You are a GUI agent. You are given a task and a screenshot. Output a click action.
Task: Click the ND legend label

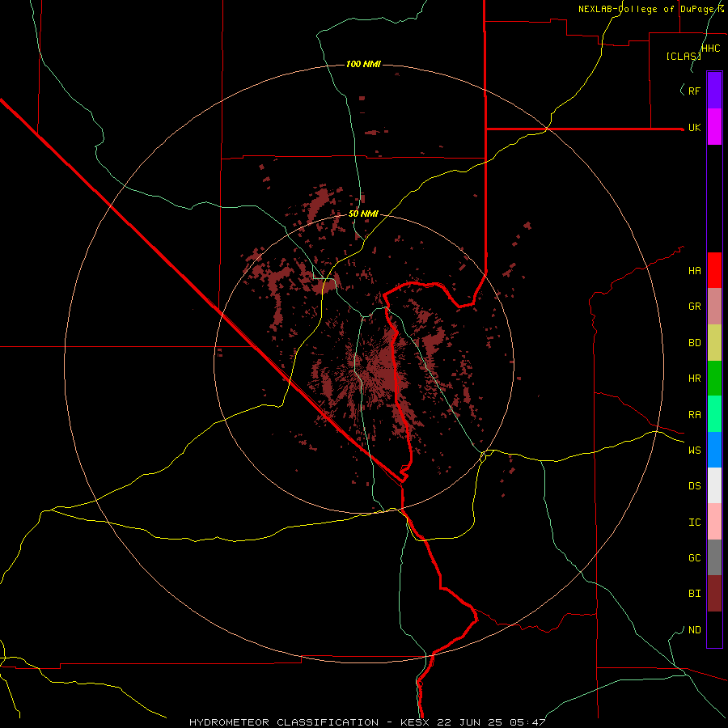pyautogui.click(x=694, y=630)
